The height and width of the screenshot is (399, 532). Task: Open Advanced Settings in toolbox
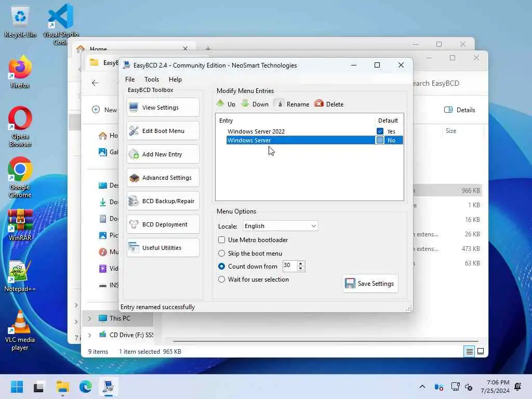(163, 178)
